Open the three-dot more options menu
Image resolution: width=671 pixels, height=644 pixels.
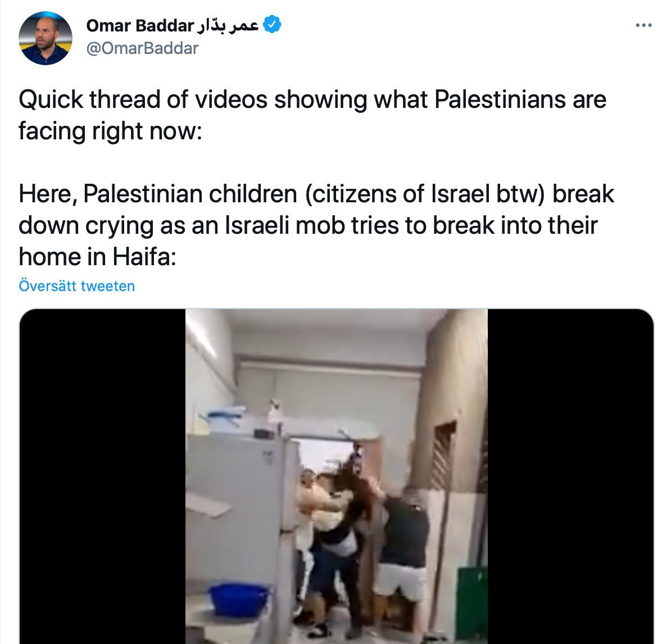643,26
